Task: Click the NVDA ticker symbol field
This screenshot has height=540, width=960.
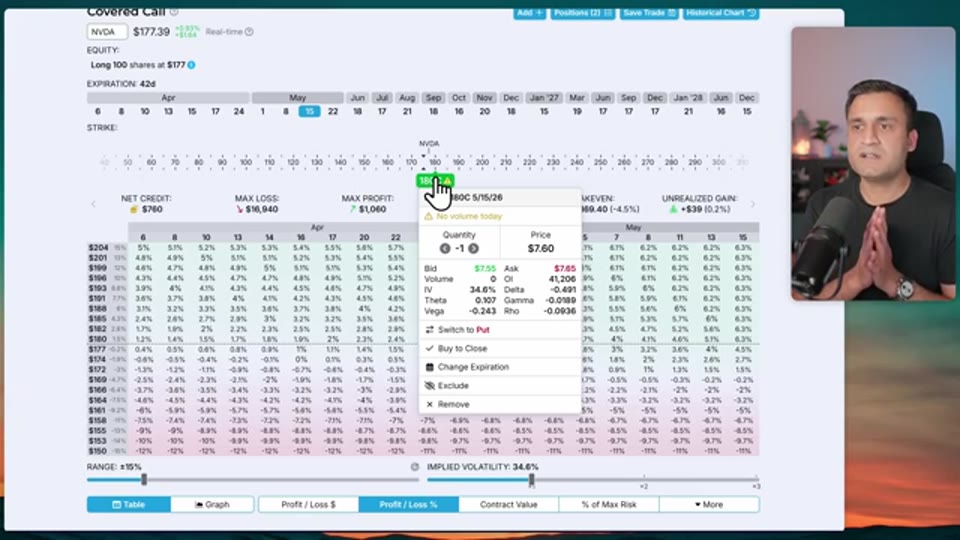Action: 107,32
